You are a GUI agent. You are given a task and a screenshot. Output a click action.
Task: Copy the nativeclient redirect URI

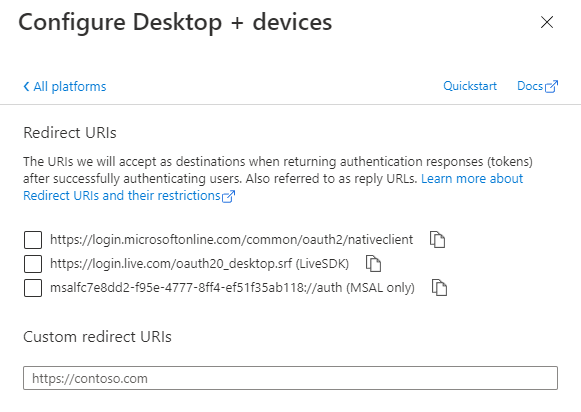click(x=437, y=239)
